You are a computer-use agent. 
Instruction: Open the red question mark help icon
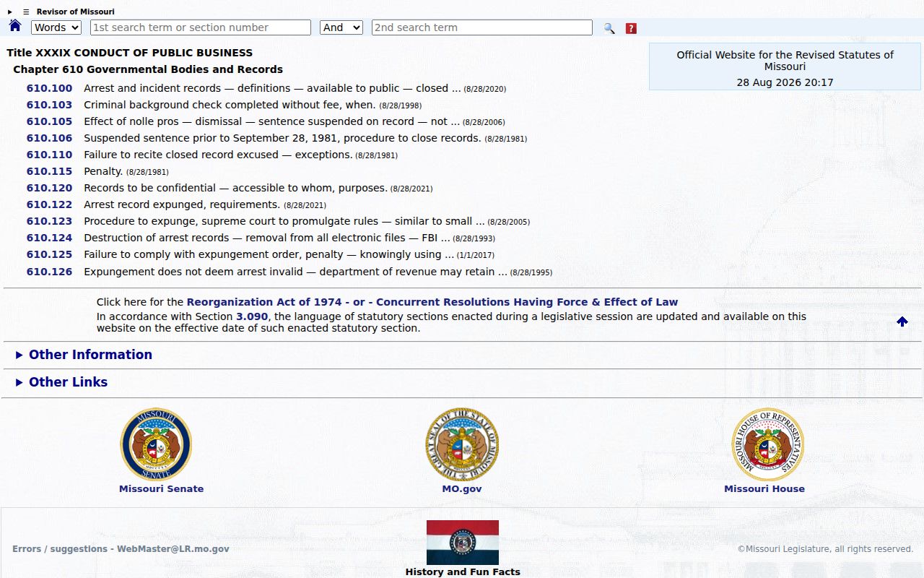pos(631,28)
